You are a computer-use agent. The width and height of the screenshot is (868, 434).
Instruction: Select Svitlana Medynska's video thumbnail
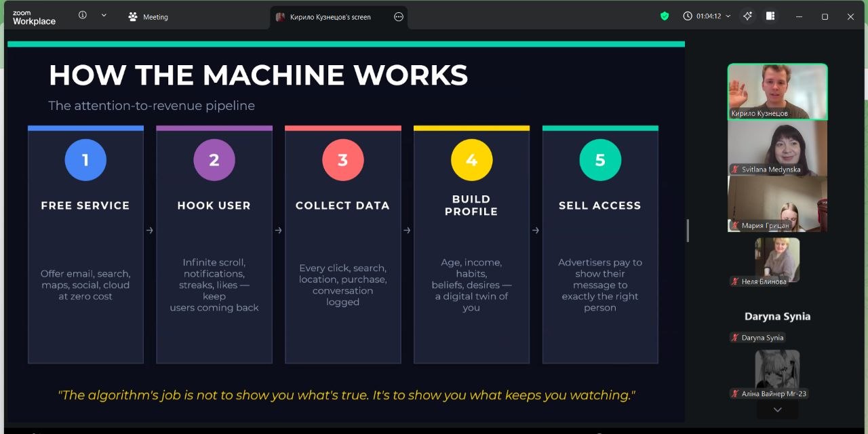click(x=777, y=148)
